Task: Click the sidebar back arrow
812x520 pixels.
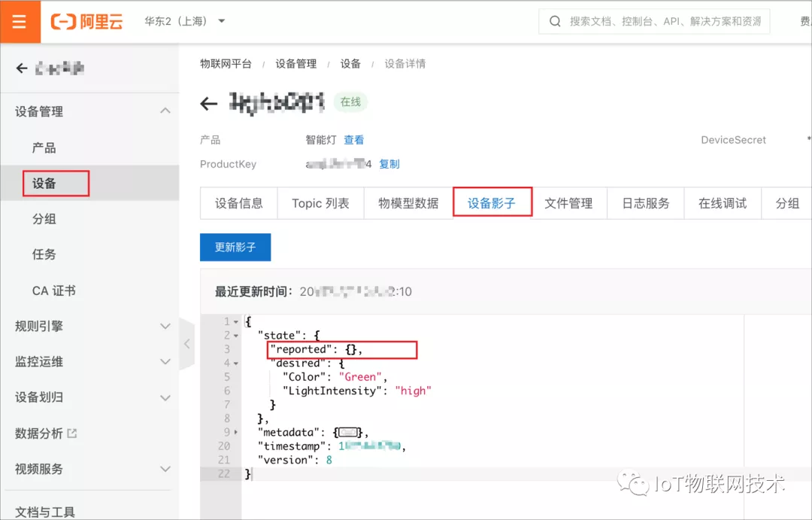Action: coord(22,68)
